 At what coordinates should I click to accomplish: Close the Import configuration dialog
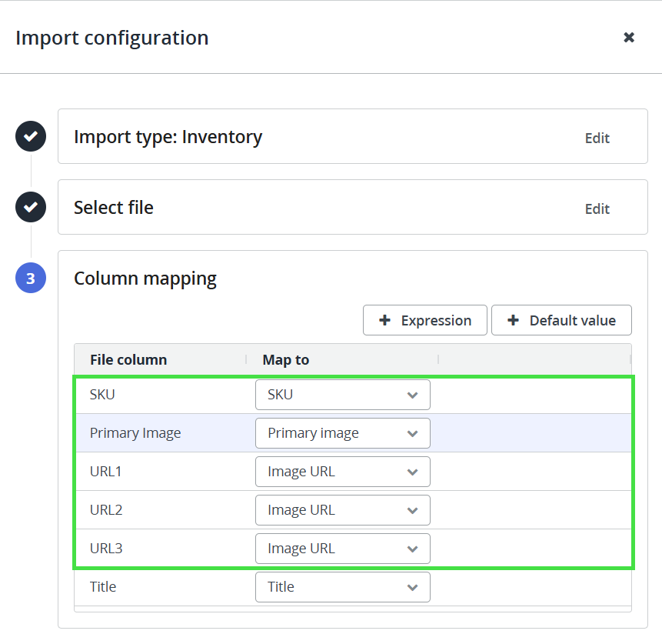coord(629,38)
